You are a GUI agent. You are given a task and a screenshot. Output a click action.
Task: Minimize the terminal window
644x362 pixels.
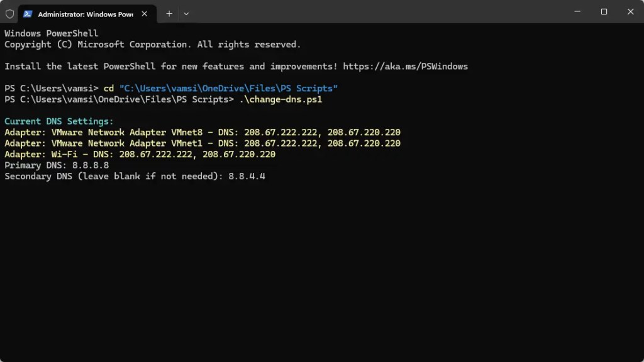pyautogui.click(x=577, y=11)
